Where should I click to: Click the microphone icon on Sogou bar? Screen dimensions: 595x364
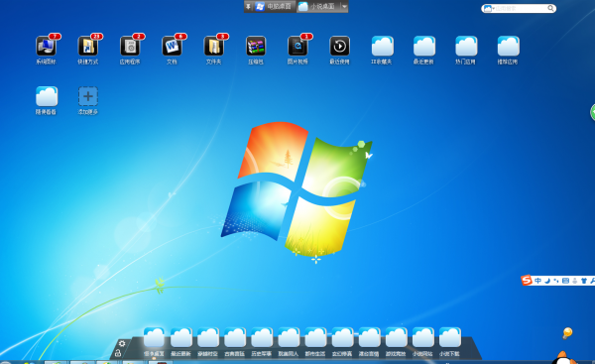575,281
